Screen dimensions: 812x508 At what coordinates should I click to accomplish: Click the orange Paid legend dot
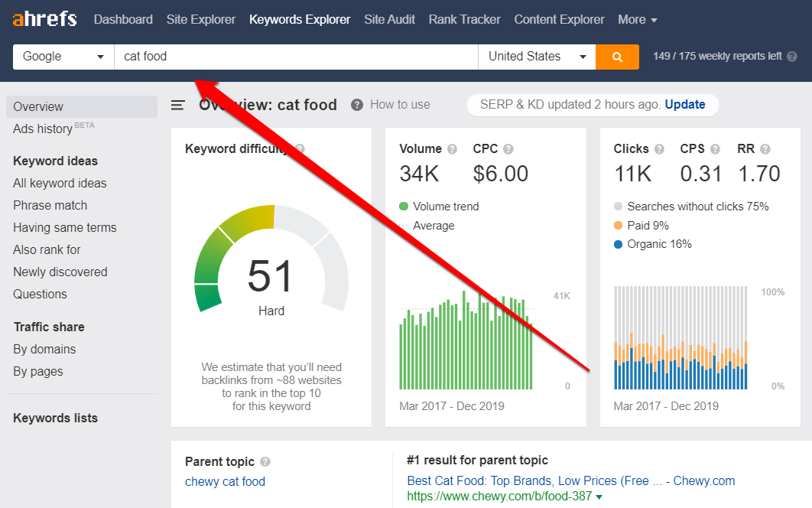[618, 226]
